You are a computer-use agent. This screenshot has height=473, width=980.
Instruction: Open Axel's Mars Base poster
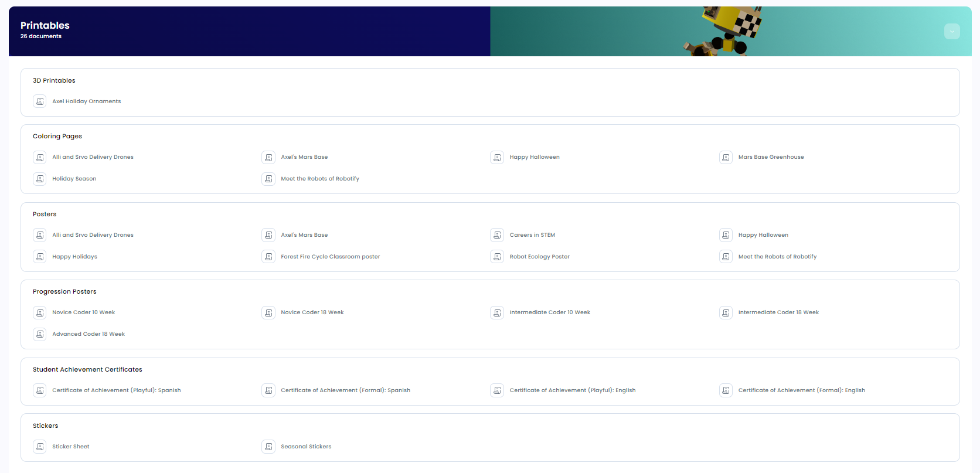tap(304, 235)
